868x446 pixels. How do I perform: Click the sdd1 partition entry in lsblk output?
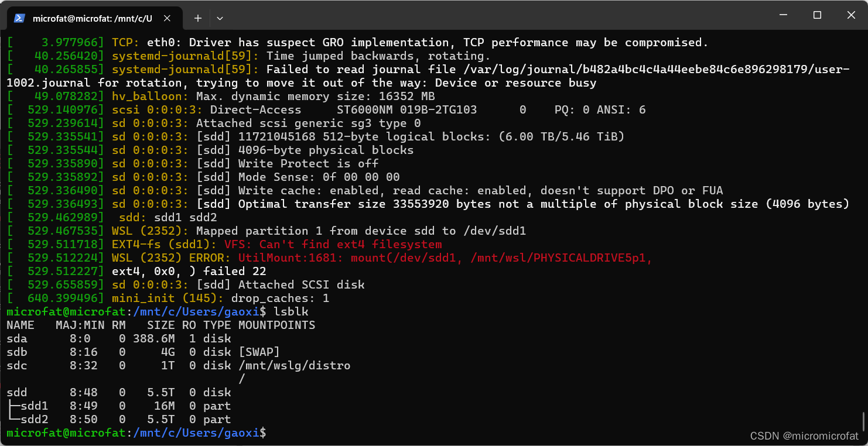point(34,406)
